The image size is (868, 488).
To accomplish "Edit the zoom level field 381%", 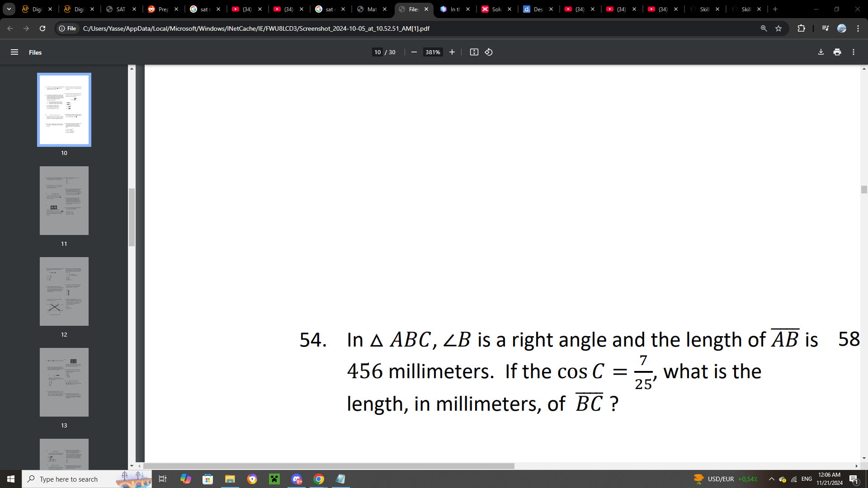I will [x=433, y=52].
